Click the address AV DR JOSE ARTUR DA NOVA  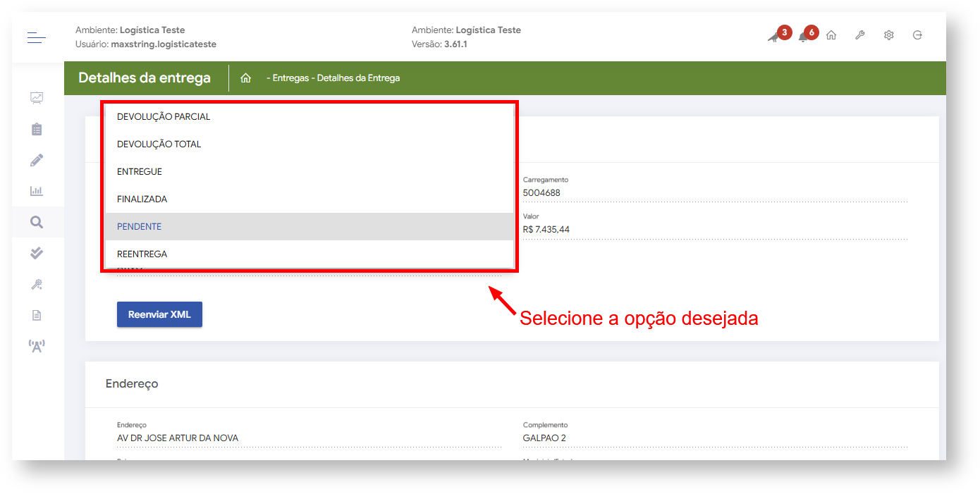(x=178, y=438)
